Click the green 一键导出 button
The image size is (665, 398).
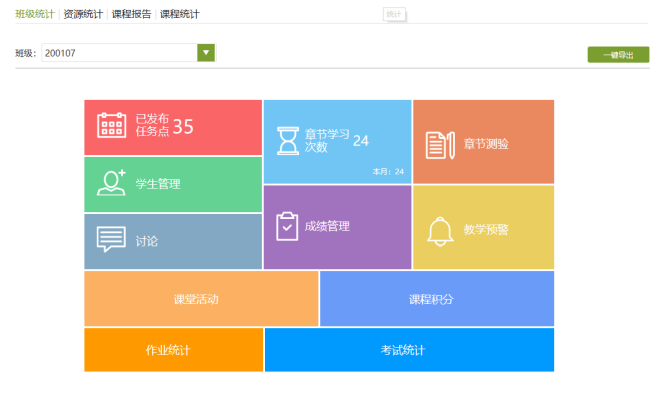coord(618,55)
